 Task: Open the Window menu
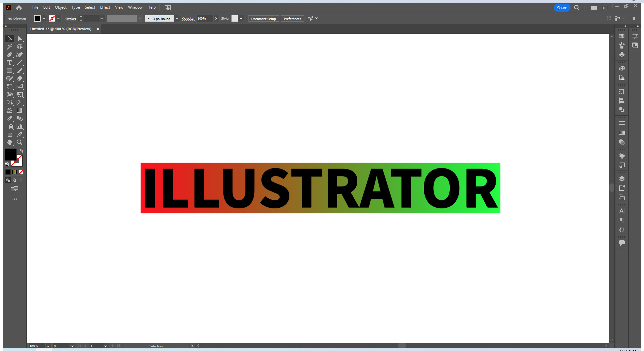pos(135,7)
